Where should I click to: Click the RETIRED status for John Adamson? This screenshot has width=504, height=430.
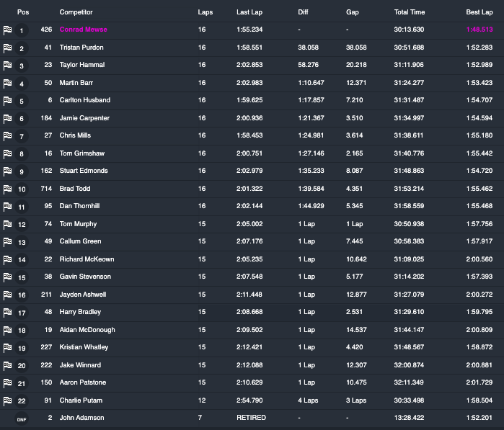(251, 418)
